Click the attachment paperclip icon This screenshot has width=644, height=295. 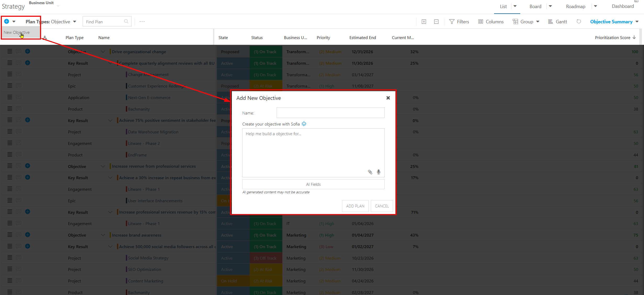[370, 172]
